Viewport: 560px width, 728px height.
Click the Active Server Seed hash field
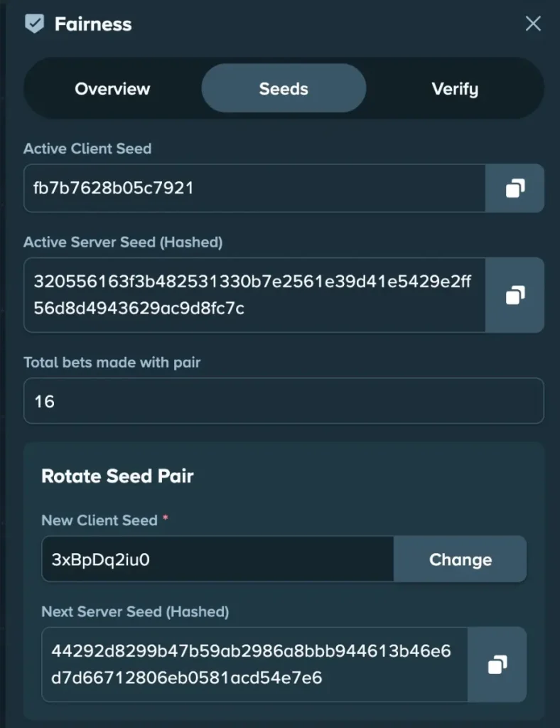pos(254,295)
